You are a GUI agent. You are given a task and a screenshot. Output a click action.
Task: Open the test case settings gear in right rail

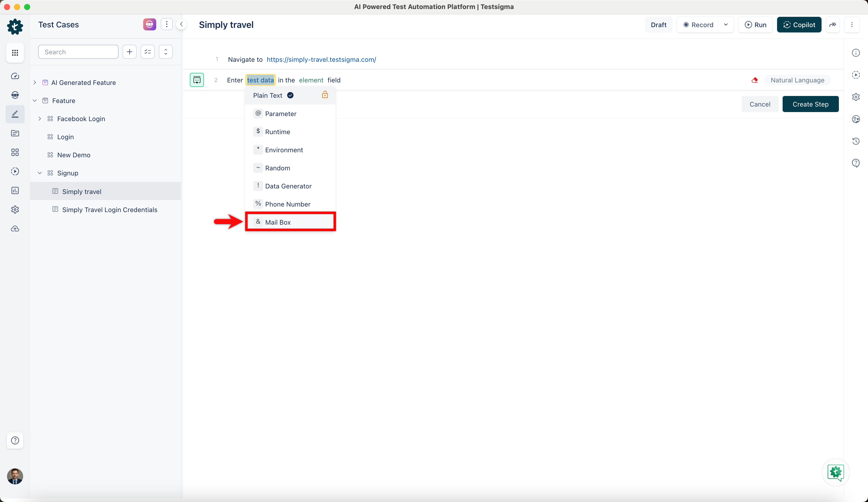pos(856,97)
